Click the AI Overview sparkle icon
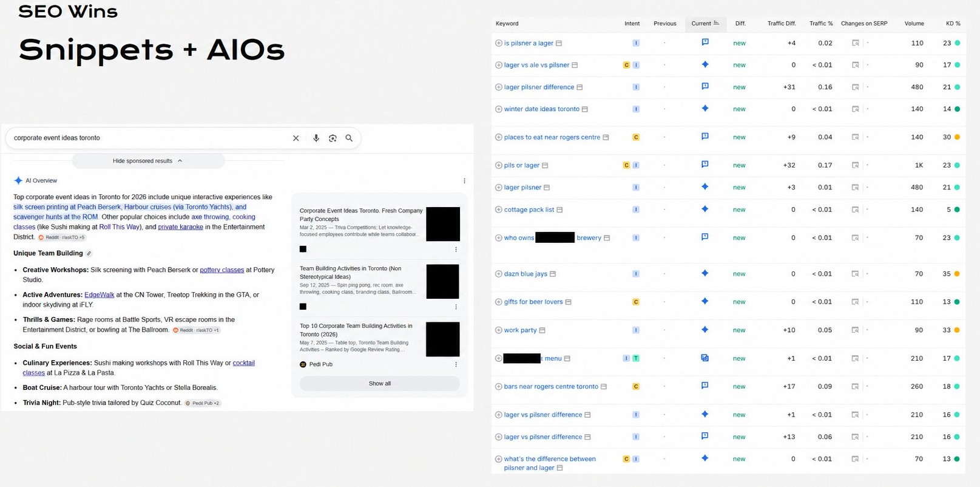Viewport: 980px width, 487px height. [18, 180]
